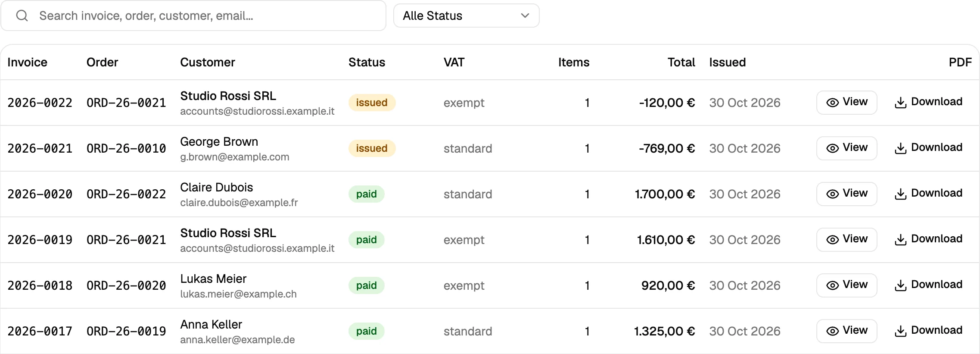Download PDF for invoice 2026-0022

pyautogui.click(x=928, y=102)
